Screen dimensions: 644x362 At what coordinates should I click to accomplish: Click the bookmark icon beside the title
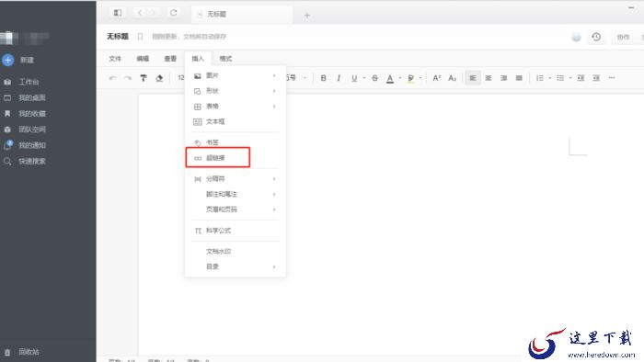click(140, 37)
